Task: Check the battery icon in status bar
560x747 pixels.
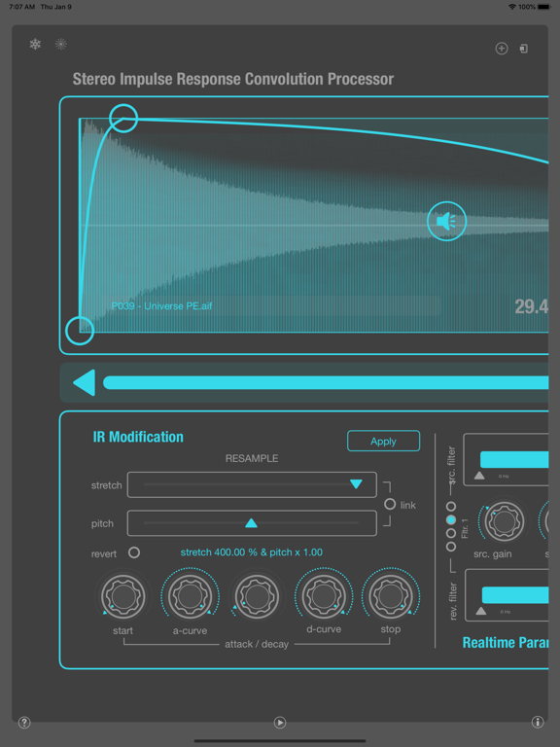Action: (543, 7)
